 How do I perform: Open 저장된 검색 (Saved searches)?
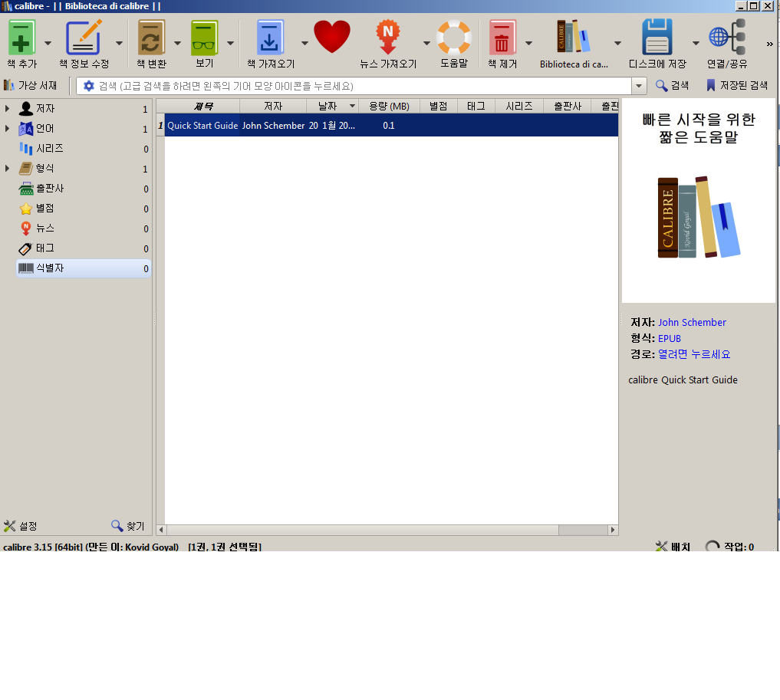[x=737, y=86]
